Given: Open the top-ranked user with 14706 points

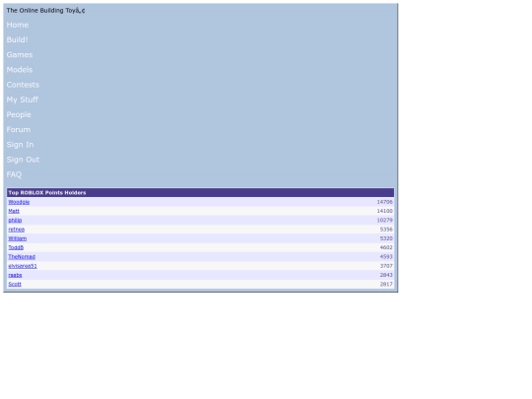Looking at the screenshot, I should tap(19, 202).
